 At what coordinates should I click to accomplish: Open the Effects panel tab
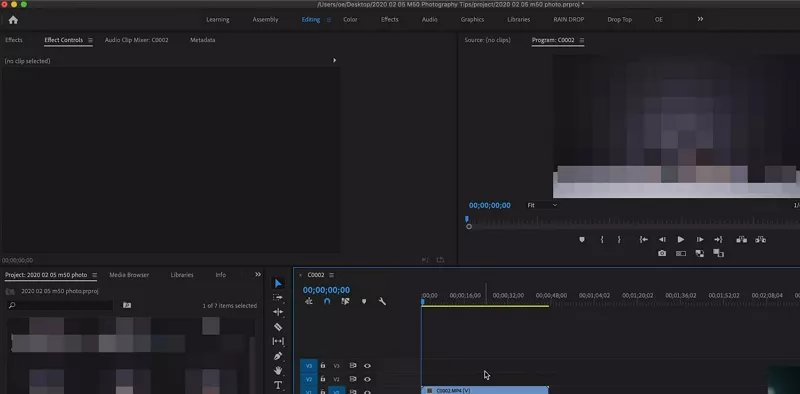(14, 40)
